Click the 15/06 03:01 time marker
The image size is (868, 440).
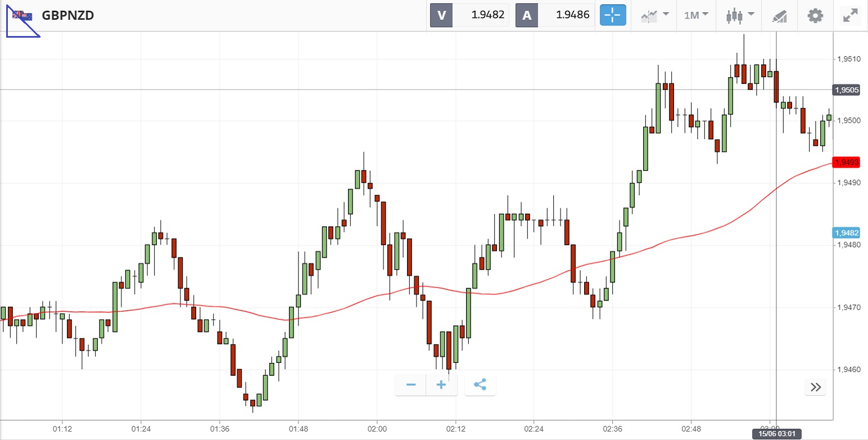[776, 434]
